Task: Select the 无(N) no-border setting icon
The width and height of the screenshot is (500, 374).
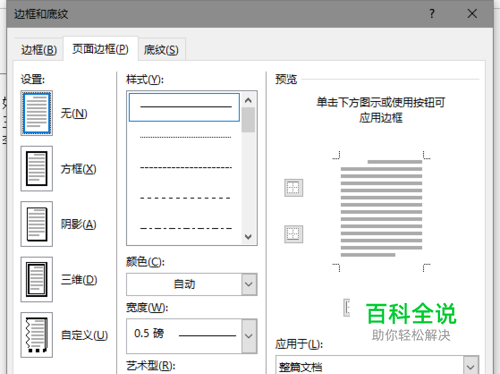Action: pos(37,113)
